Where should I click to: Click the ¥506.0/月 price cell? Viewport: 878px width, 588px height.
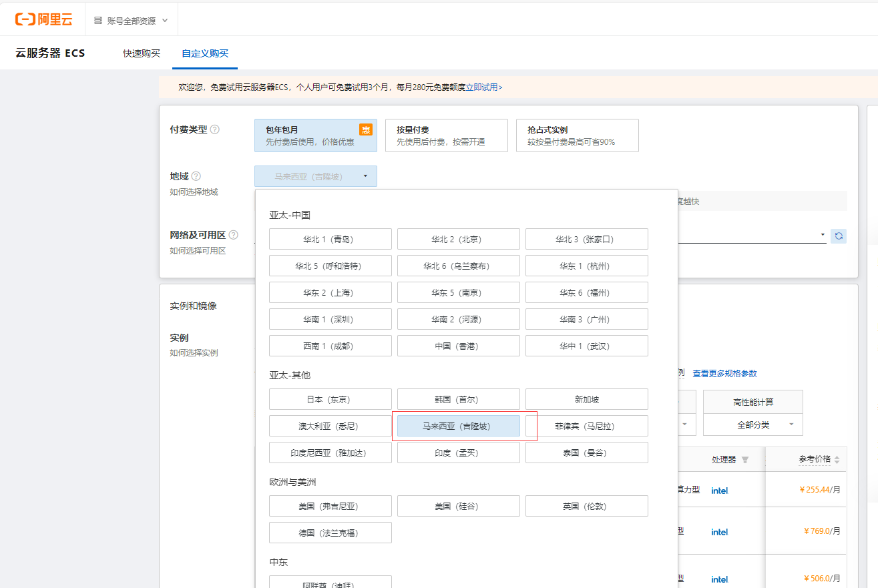coord(822,578)
